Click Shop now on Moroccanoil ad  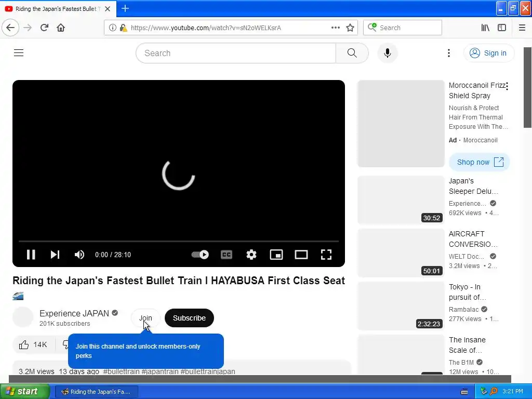[480, 162]
